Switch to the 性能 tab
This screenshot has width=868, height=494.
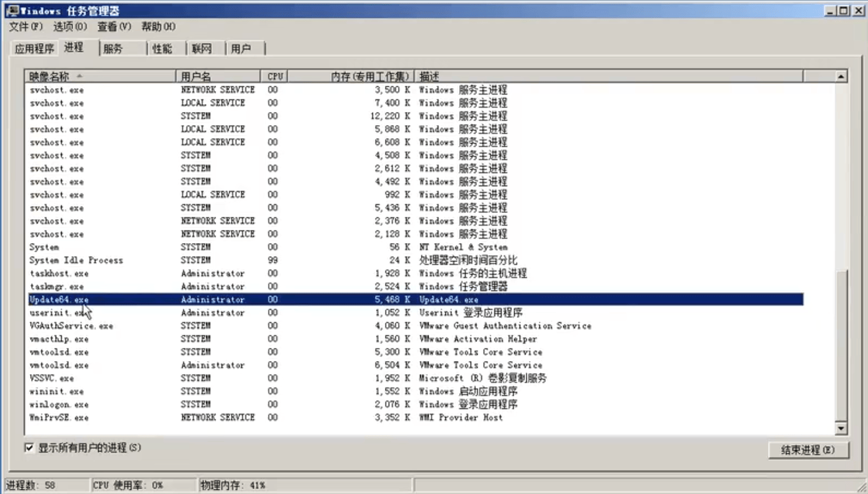point(167,49)
